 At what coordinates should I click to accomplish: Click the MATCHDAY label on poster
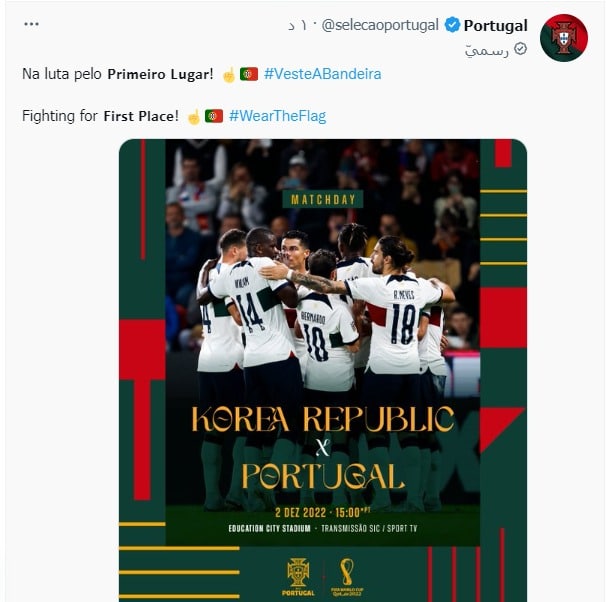click(323, 199)
